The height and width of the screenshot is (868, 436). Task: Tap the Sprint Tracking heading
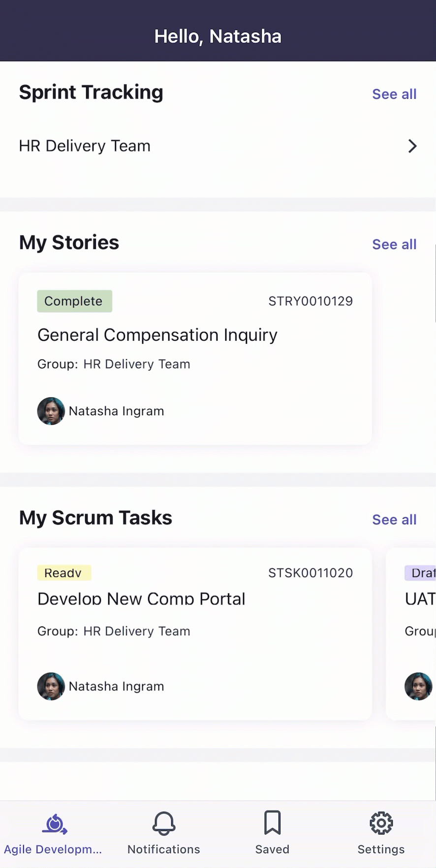click(91, 93)
